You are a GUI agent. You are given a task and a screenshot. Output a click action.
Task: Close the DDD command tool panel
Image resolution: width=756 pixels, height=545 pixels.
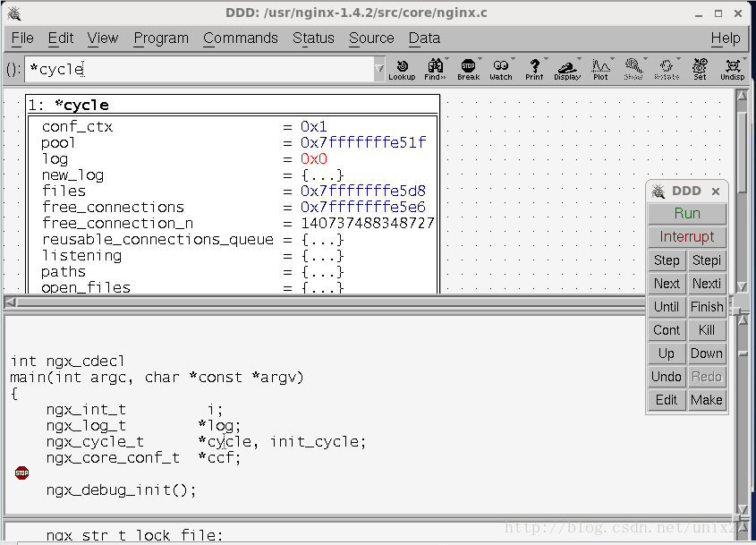(x=716, y=192)
